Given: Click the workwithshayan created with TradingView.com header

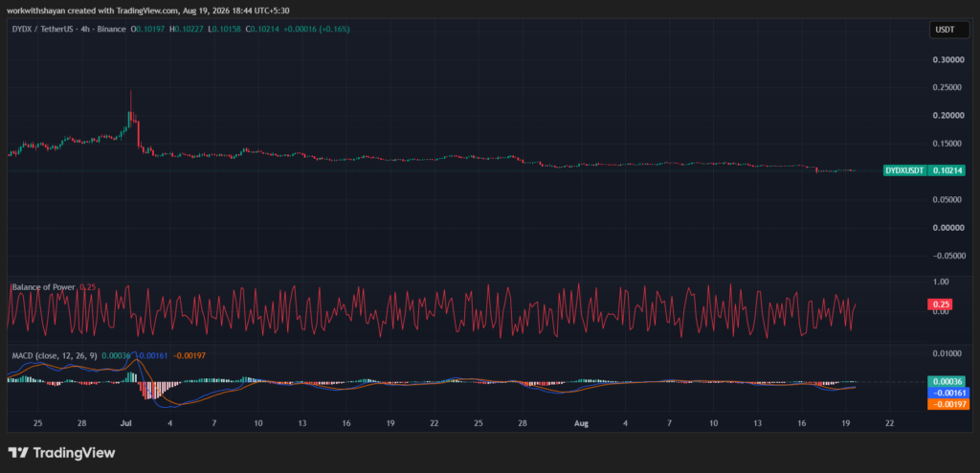Looking at the screenshot, I should coord(148,10).
